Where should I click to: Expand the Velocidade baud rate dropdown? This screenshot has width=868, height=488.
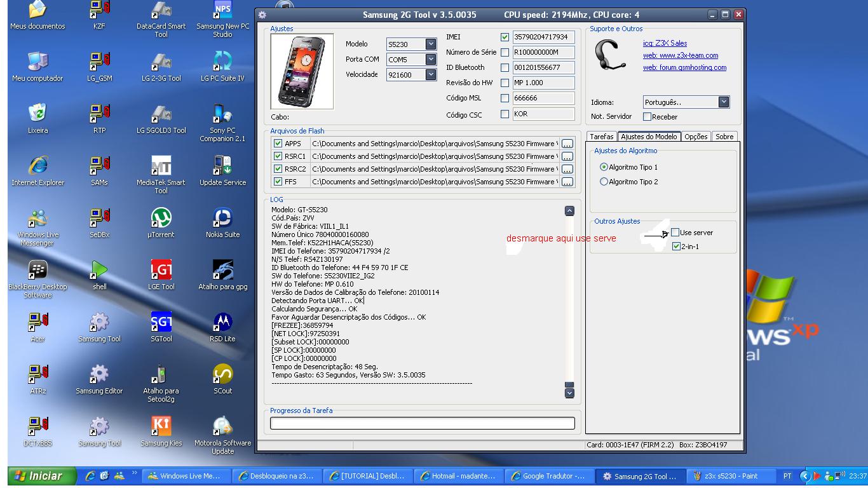(x=431, y=74)
